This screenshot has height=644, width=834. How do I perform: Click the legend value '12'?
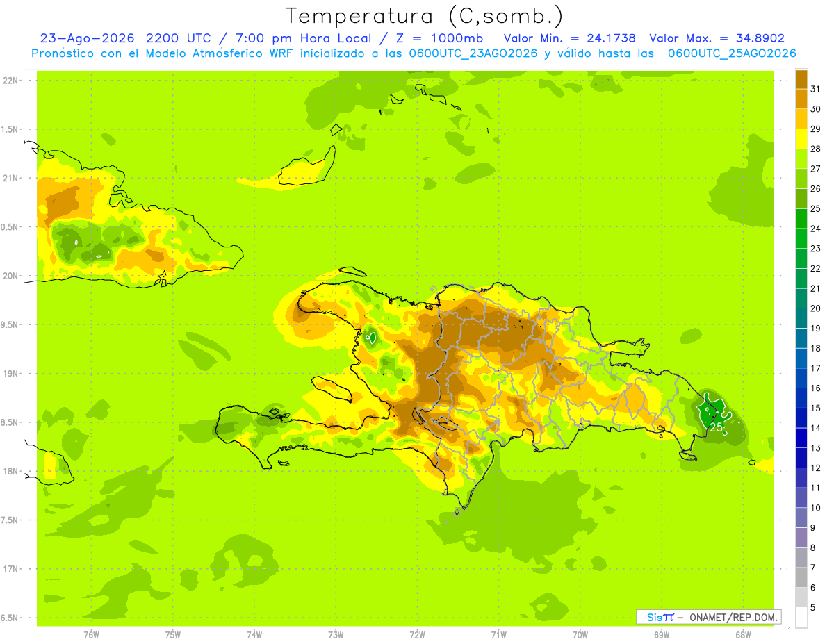point(816,468)
